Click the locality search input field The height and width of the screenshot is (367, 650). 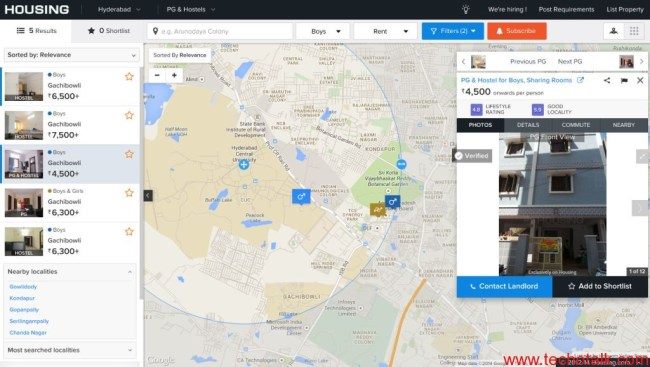220,31
